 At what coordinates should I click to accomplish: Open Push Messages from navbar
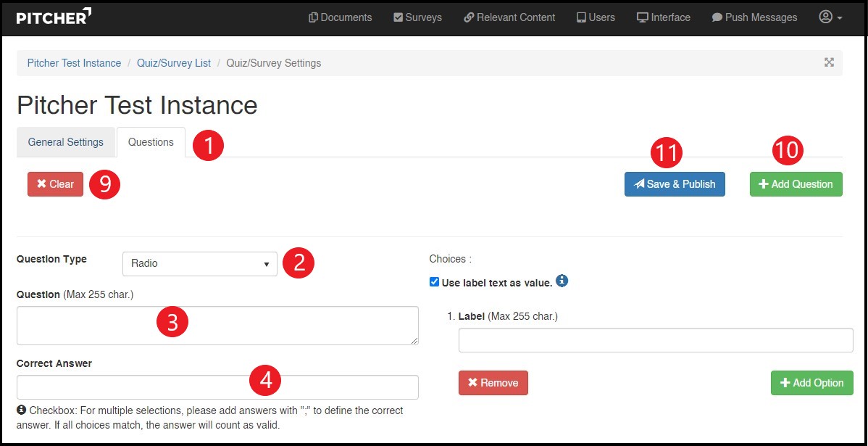click(754, 17)
